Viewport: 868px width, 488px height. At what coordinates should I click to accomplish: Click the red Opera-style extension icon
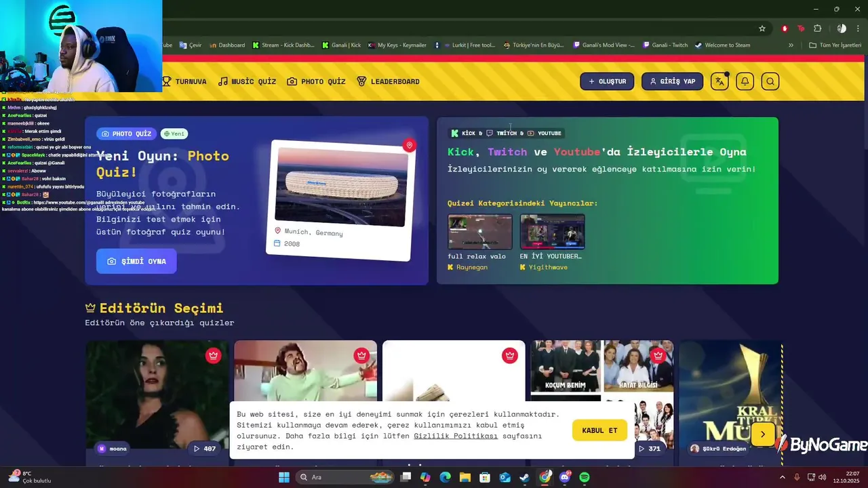click(785, 28)
